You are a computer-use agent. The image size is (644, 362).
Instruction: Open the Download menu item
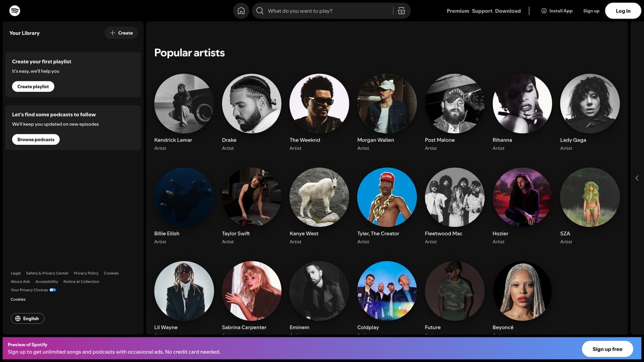[508, 11]
